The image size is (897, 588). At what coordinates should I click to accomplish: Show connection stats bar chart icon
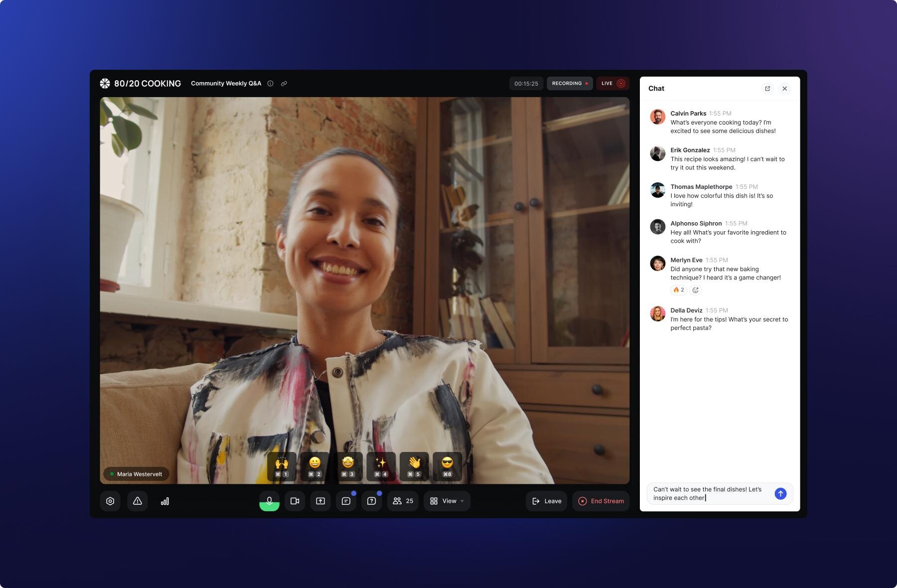[165, 501]
